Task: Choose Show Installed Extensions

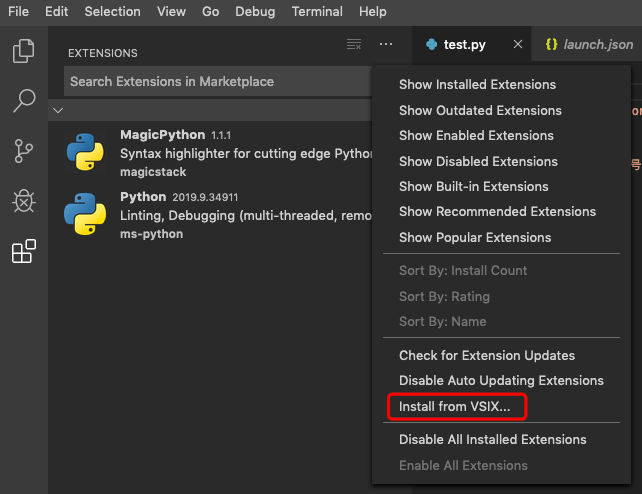Action: coord(477,85)
